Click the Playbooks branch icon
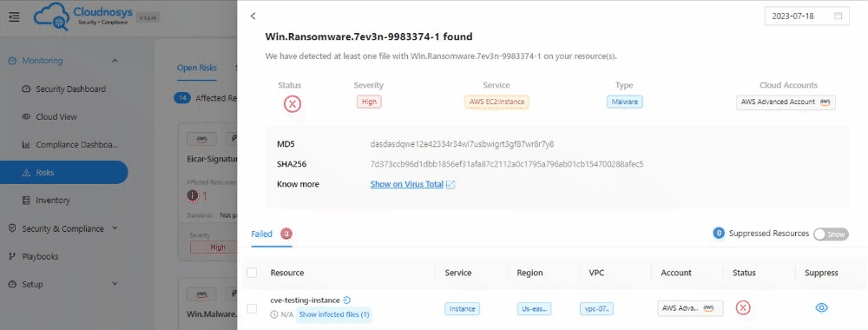 point(12,256)
